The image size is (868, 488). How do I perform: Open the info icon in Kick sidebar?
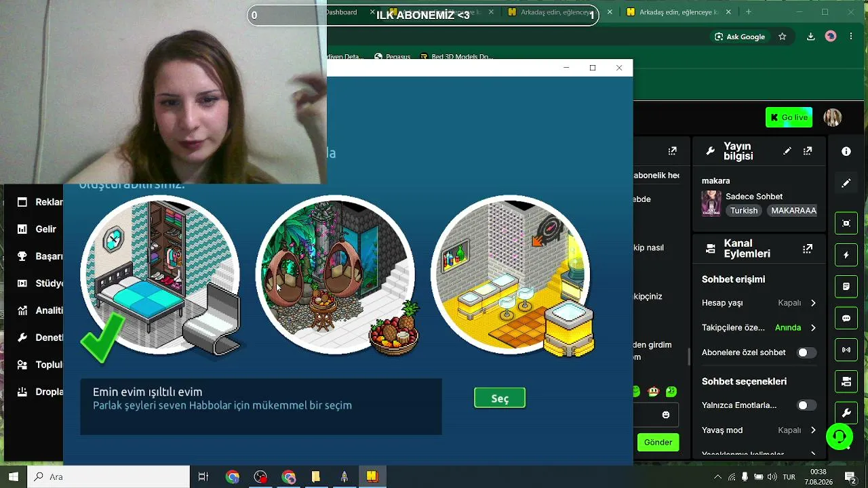(x=846, y=152)
